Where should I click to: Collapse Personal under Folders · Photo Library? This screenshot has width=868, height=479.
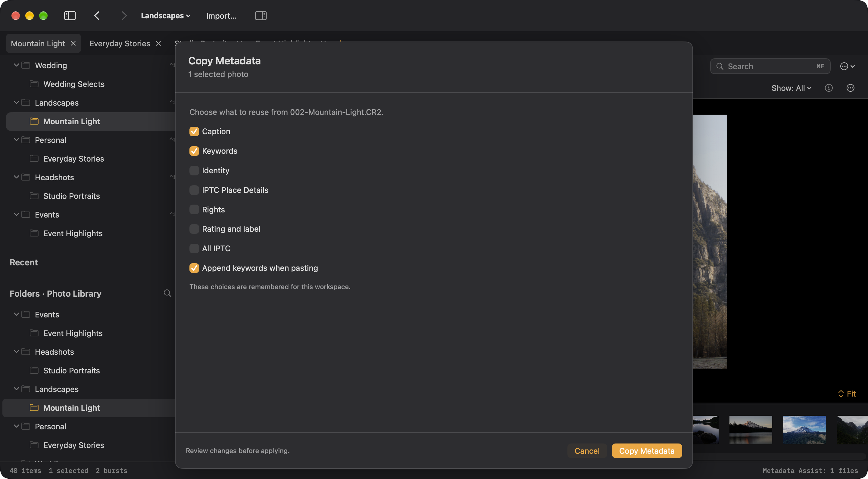point(16,426)
